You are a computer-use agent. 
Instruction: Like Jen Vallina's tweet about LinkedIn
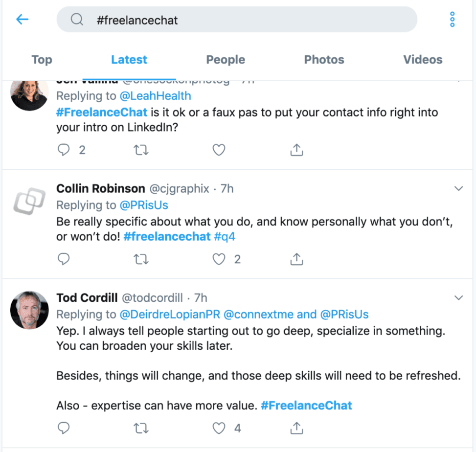coord(219,150)
